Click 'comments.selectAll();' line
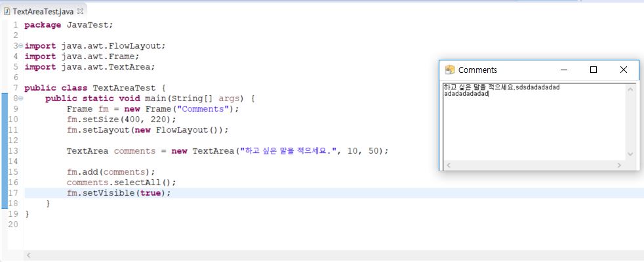 [x=121, y=182]
